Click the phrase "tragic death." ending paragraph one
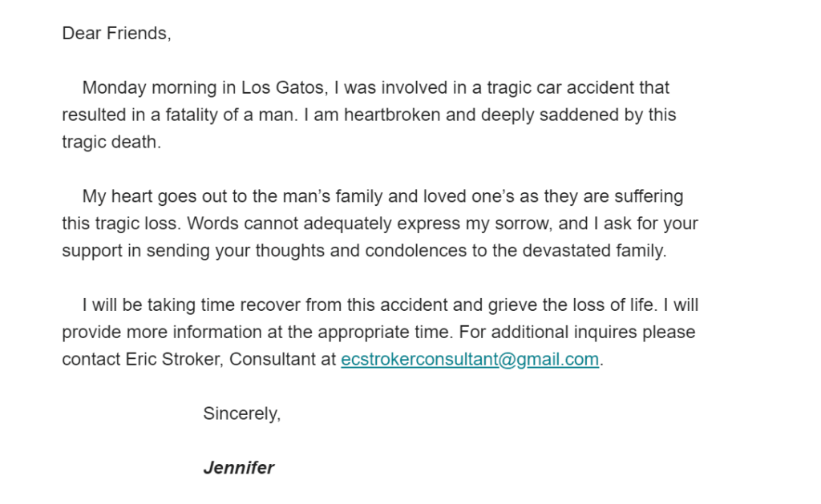821x504 pixels. click(111, 143)
